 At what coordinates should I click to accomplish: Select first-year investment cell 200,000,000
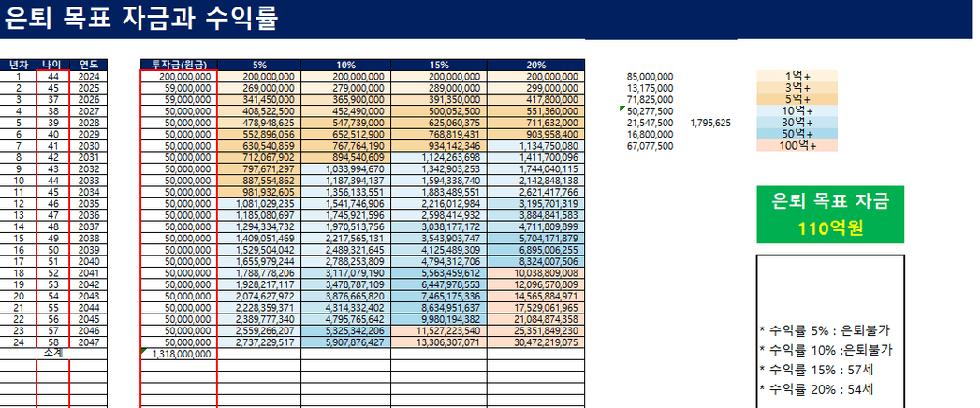click(181, 77)
